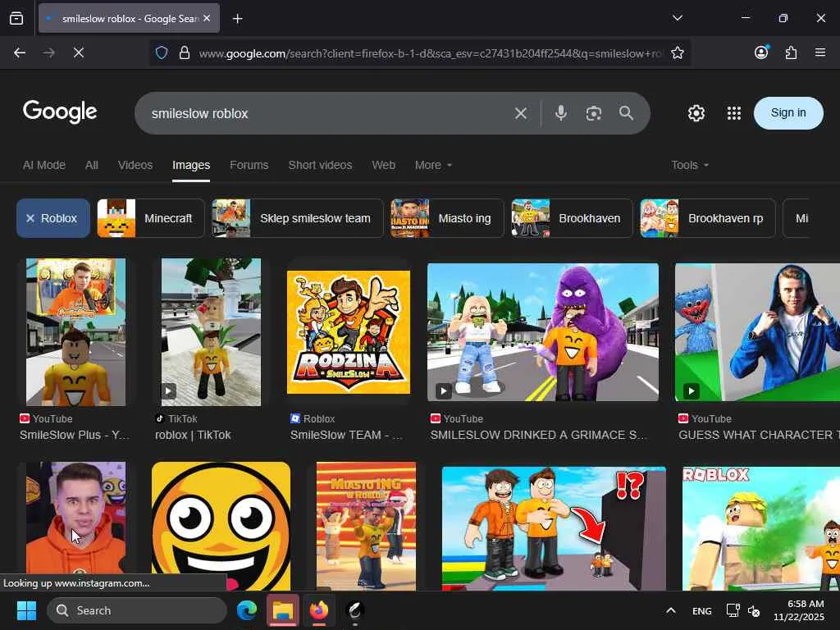Open Google apps grid
The width and height of the screenshot is (840, 630).
(x=734, y=113)
